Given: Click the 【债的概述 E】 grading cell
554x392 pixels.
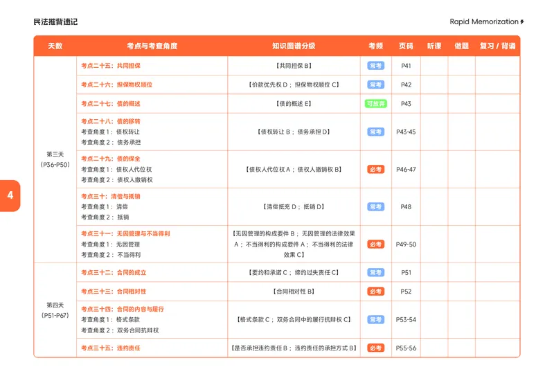Looking at the screenshot, I should [x=294, y=104].
